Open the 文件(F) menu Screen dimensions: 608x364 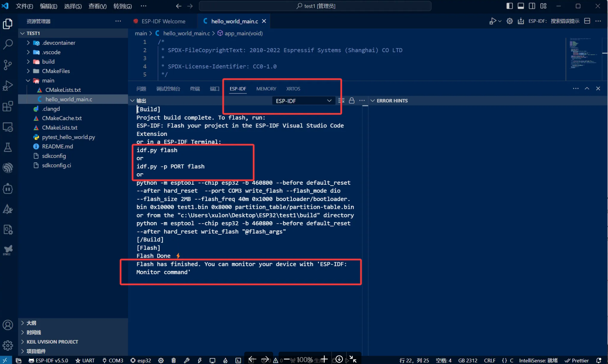pyautogui.click(x=24, y=6)
